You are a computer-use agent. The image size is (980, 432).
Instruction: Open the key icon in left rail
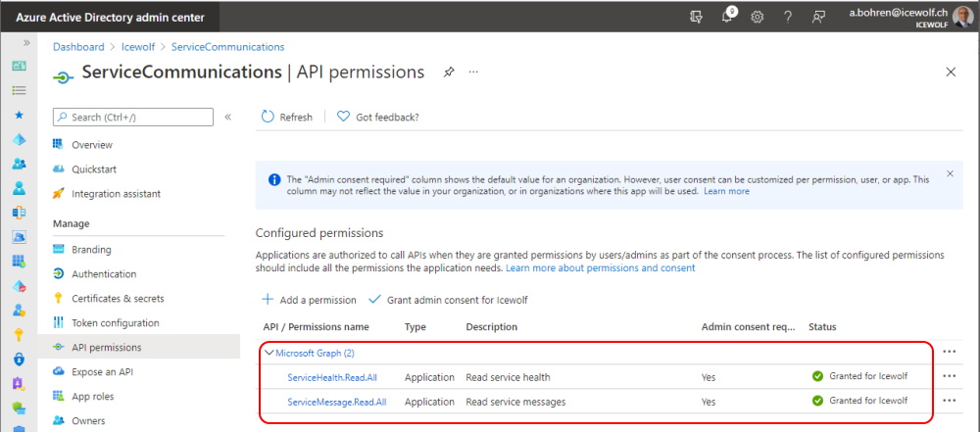pos(20,335)
